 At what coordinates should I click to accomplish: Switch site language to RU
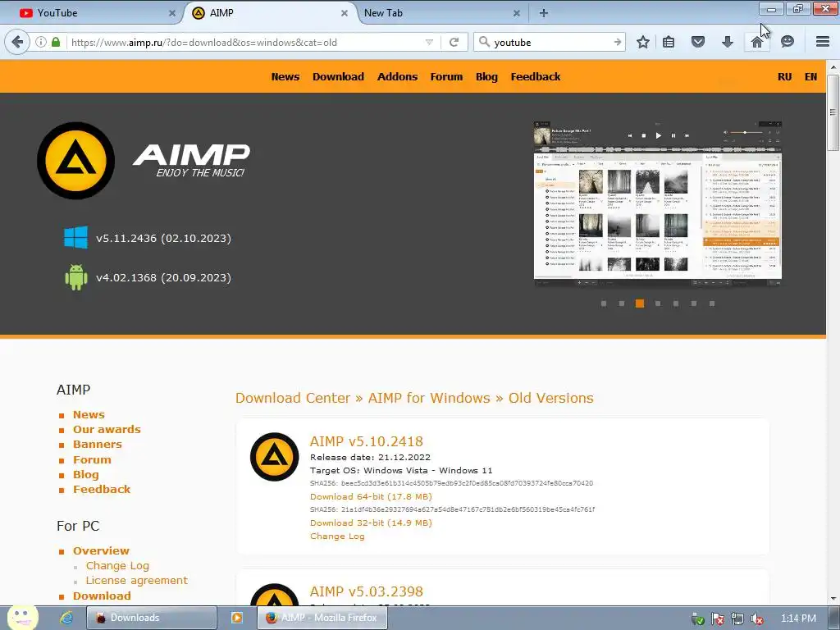click(x=784, y=76)
